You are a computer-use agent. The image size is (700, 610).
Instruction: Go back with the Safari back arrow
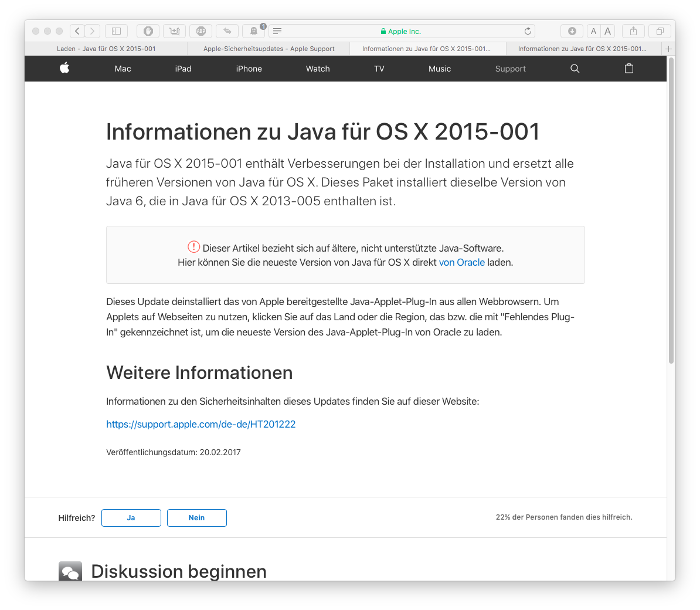[x=77, y=31]
